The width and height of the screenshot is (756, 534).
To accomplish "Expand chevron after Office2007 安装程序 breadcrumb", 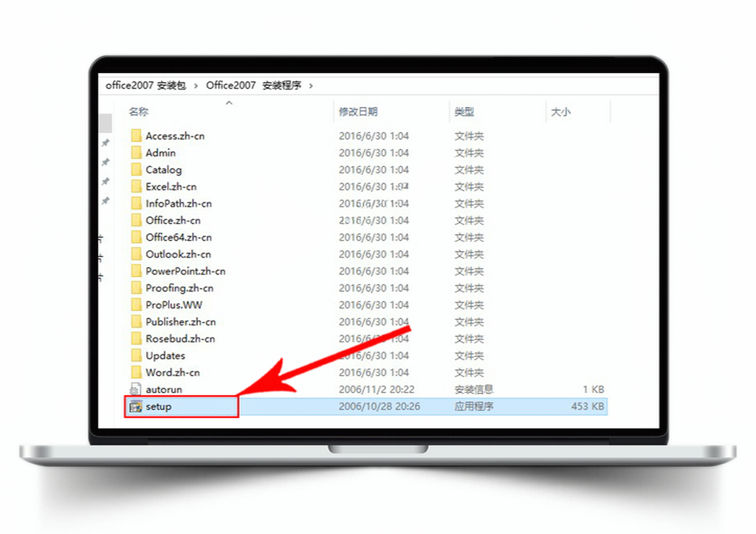I will [x=311, y=86].
